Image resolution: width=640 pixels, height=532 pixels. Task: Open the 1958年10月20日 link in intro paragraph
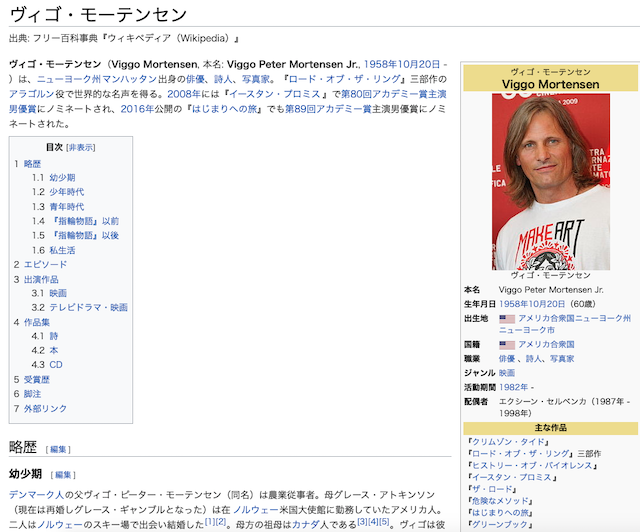[x=402, y=64]
